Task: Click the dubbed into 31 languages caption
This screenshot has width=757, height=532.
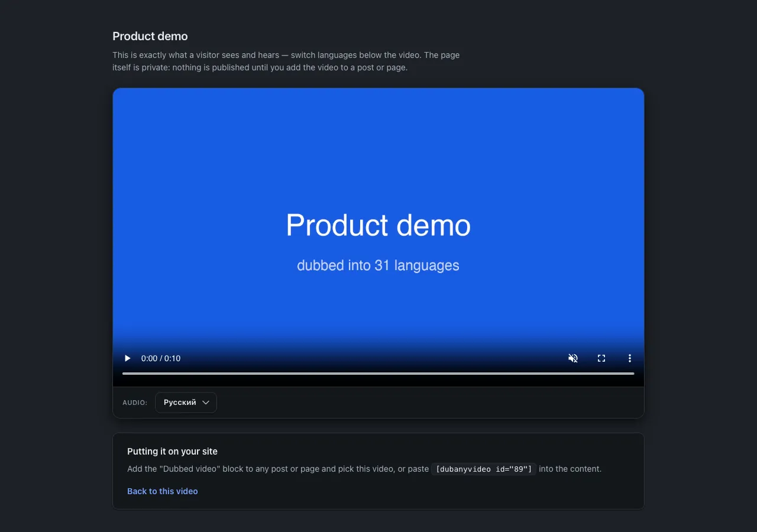Action: click(378, 265)
